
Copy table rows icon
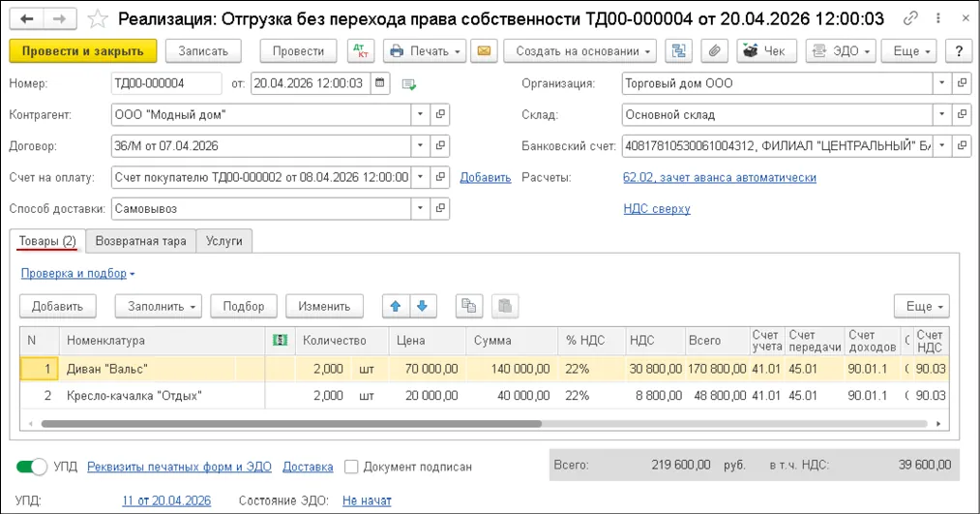pos(469,306)
